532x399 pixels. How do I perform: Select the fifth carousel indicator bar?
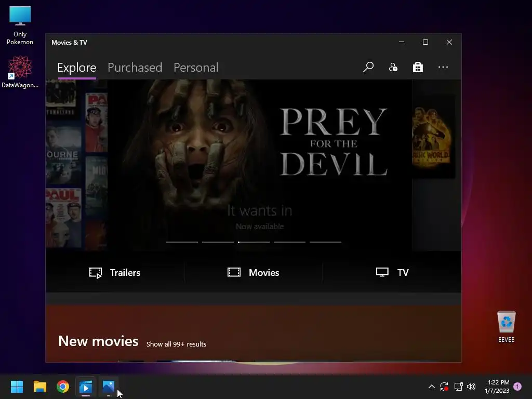click(325, 242)
